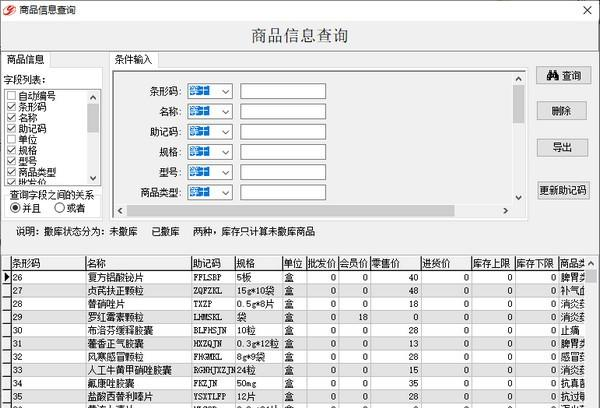Click the 库存下限 column header

point(537,263)
